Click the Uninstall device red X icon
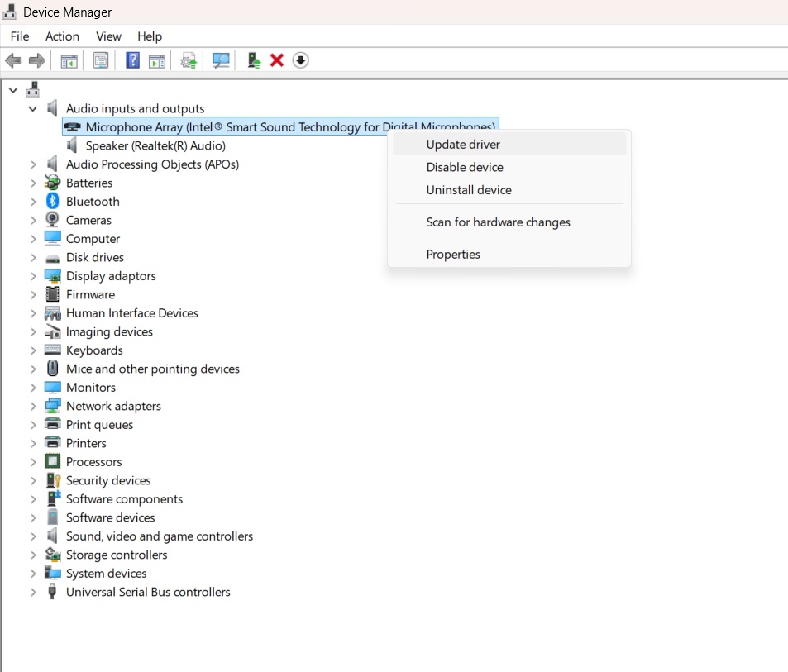The height and width of the screenshot is (672, 788). (x=276, y=60)
